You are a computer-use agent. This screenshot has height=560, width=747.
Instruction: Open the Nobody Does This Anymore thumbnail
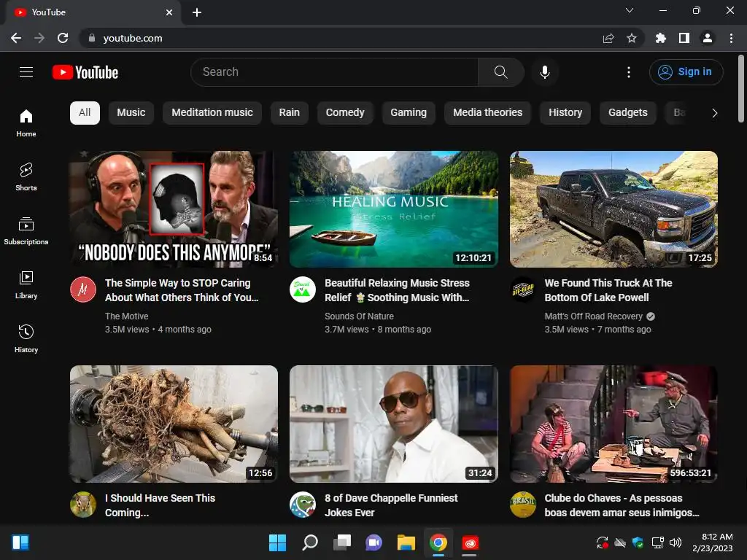tap(174, 209)
